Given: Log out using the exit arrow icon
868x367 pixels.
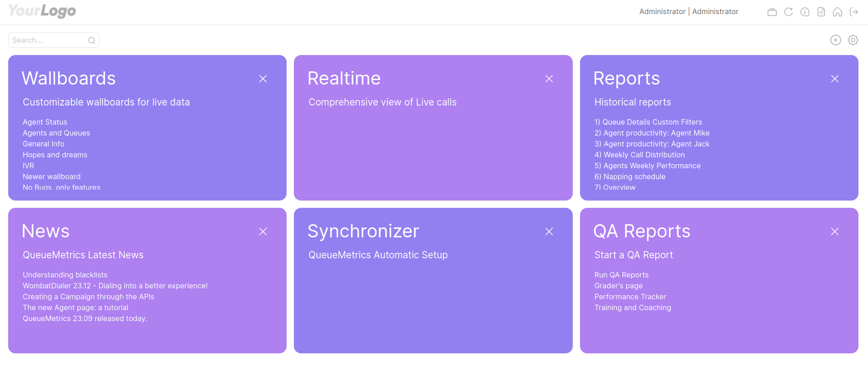Looking at the screenshot, I should (x=853, y=12).
